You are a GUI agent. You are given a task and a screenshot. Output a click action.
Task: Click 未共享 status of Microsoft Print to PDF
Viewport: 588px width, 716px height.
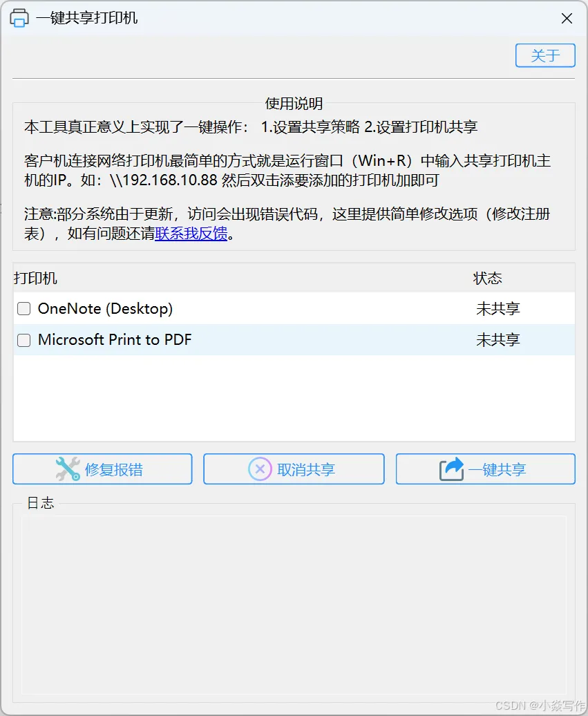click(497, 340)
